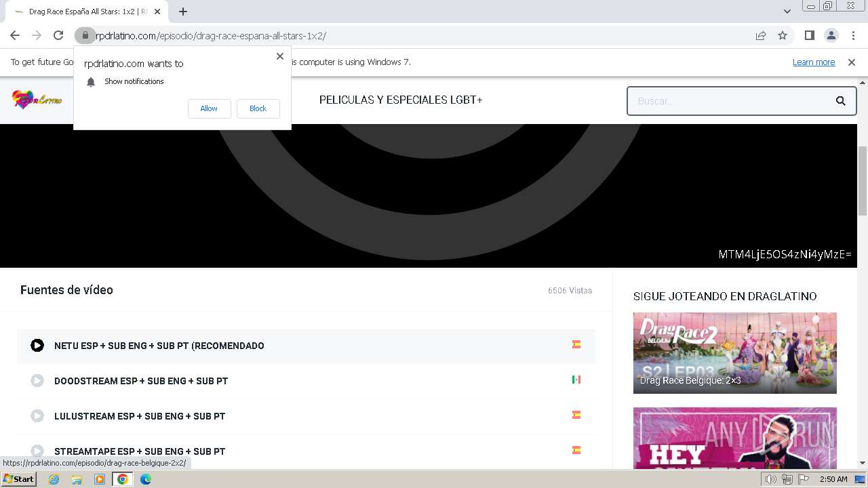This screenshot has height=488, width=868.
Task: Choose NETU ESP + SUB ENG source
Action: pyautogui.click(x=306, y=346)
